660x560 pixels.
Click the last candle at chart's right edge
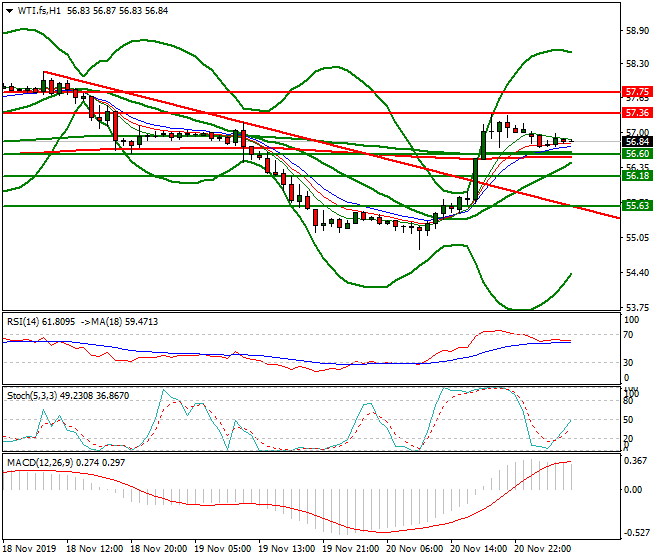point(571,141)
